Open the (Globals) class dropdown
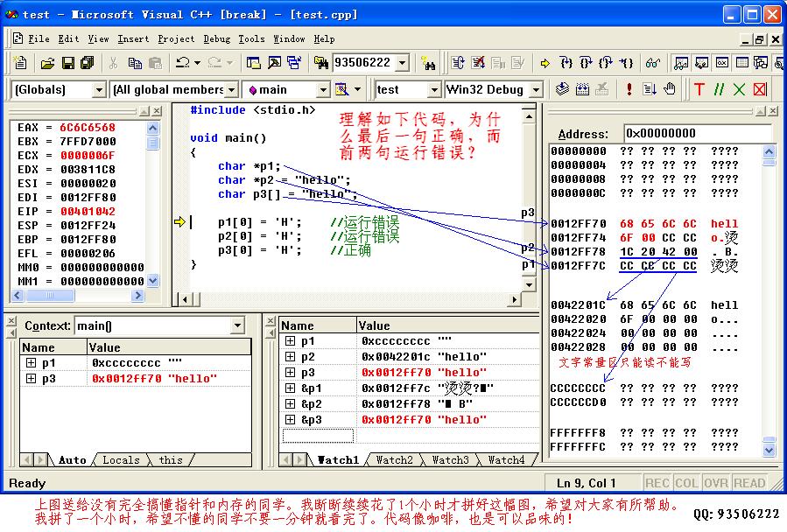The height and width of the screenshot is (532, 787). click(100, 90)
